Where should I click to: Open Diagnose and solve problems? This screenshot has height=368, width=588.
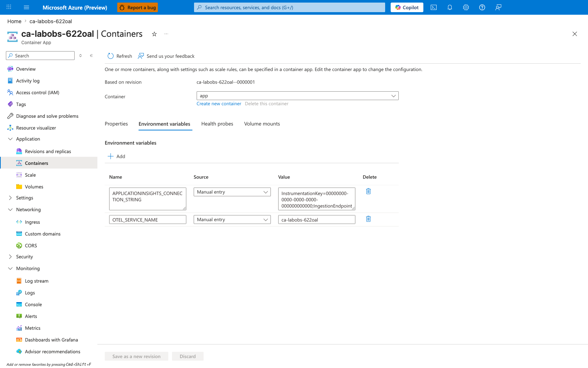point(47,116)
